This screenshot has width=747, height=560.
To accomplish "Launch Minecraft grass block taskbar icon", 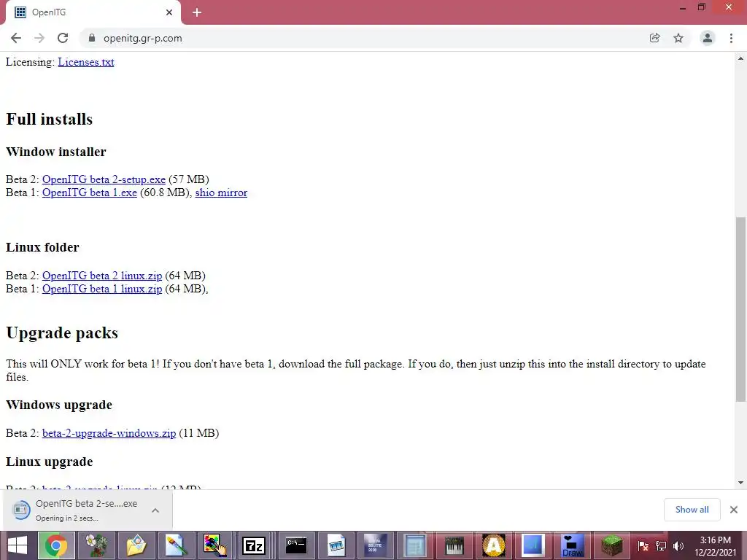I will (x=612, y=545).
